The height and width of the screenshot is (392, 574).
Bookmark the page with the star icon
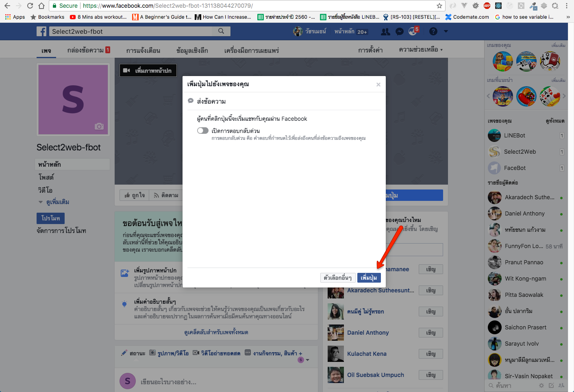tap(439, 6)
